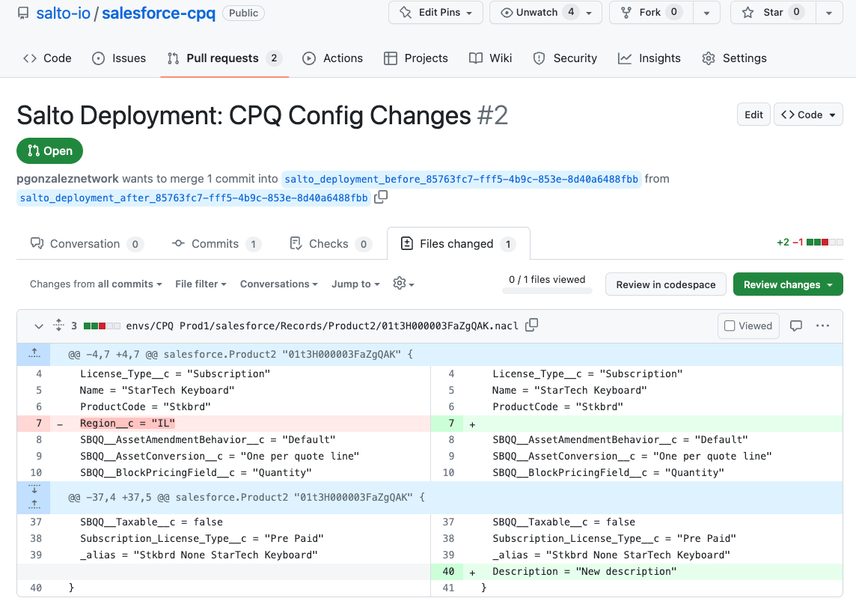Open the Conversations dropdown
This screenshot has width=856, height=616.
pyautogui.click(x=278, y=284)
